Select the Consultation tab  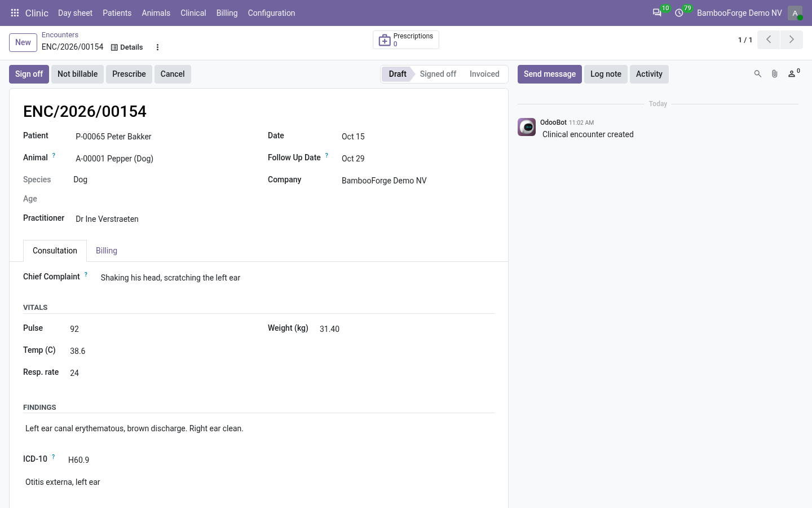click(55, 251)
